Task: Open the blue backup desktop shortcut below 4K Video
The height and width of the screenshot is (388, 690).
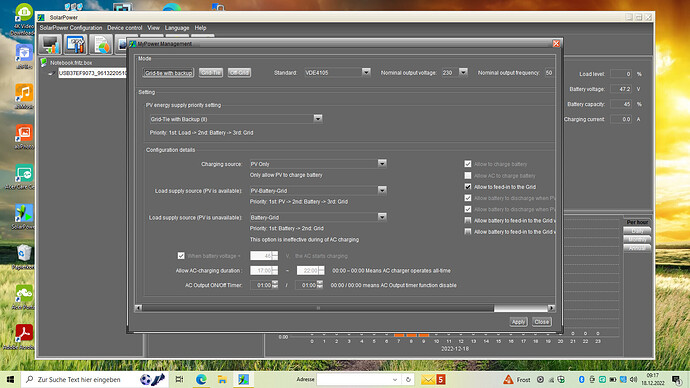Action: [x=24, y=56]
